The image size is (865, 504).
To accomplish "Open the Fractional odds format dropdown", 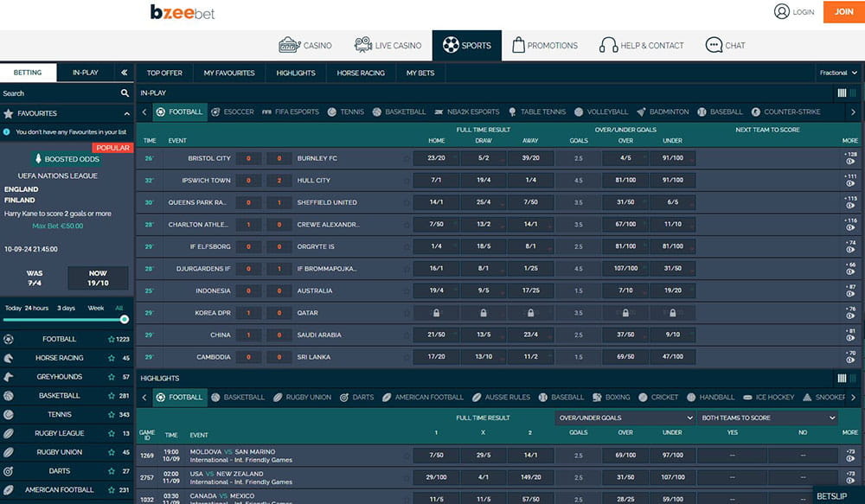I will pos(838,73).
